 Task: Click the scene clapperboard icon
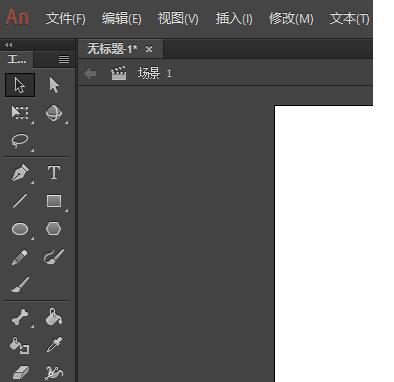[x=119, y=73]
